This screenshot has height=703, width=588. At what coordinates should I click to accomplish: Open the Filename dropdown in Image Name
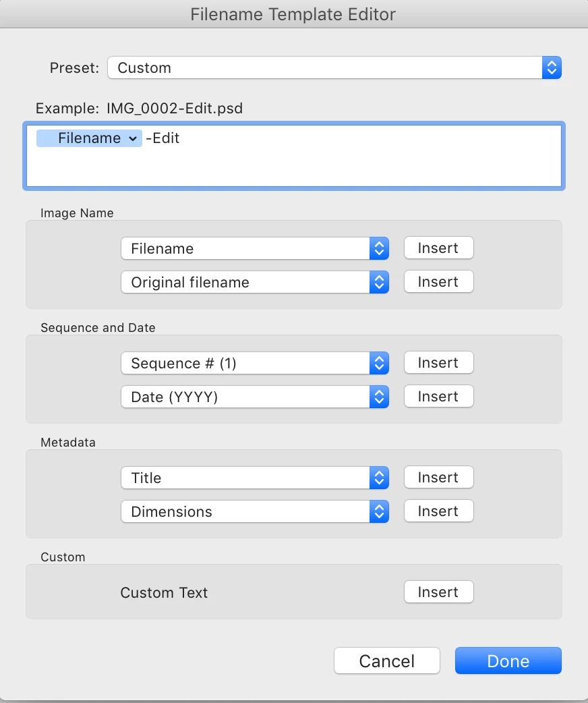pos(255,248)
